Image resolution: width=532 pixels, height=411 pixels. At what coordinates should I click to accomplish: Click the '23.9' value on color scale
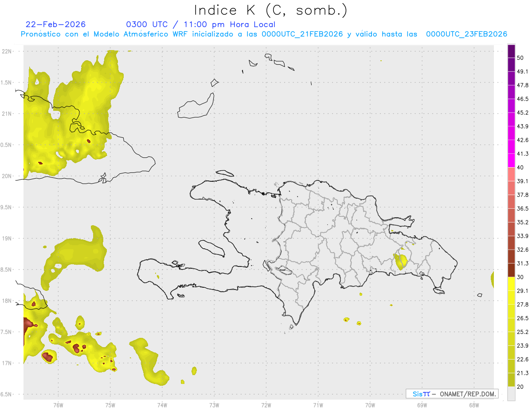coord(523,346)
